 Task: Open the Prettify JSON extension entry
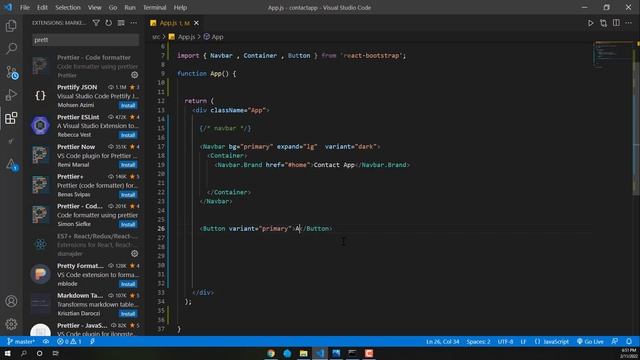tap(85, 96)
